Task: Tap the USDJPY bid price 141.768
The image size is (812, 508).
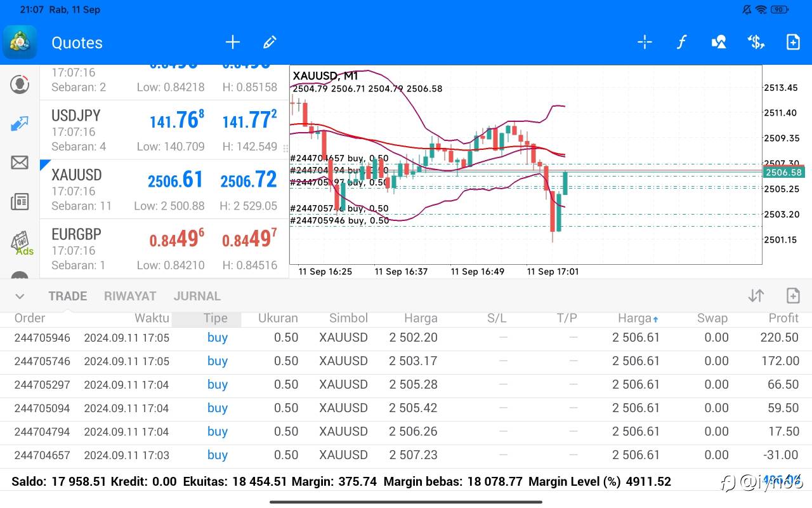Action: tap(177, 119)
